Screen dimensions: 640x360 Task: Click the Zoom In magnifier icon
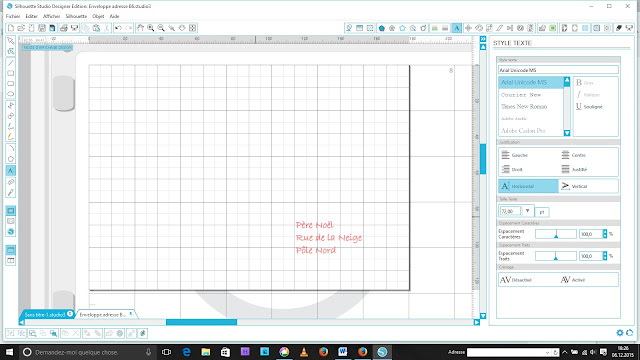[151, 28]
